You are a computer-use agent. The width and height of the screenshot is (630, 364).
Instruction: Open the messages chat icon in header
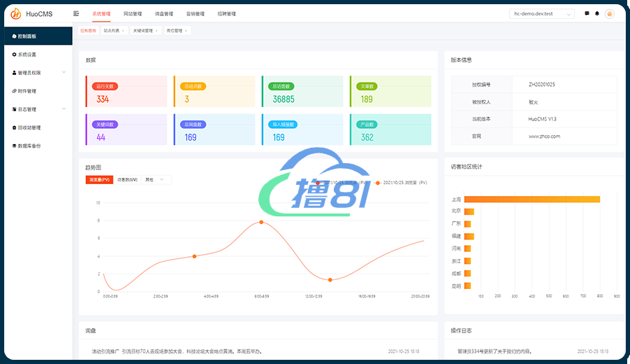click(x=587, y=13)
